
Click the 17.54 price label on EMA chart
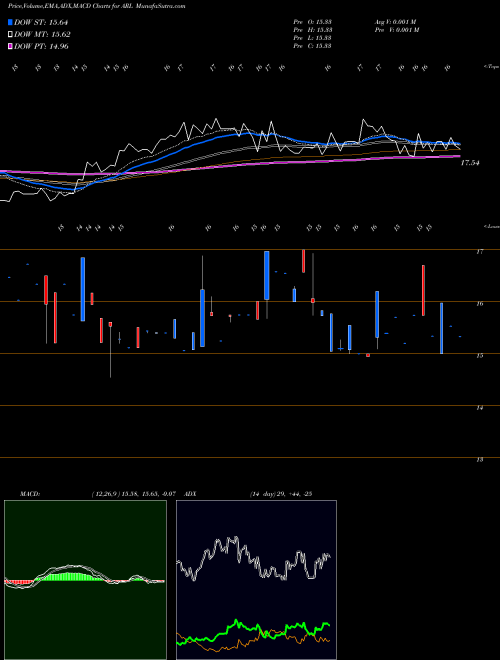(470, 163)
